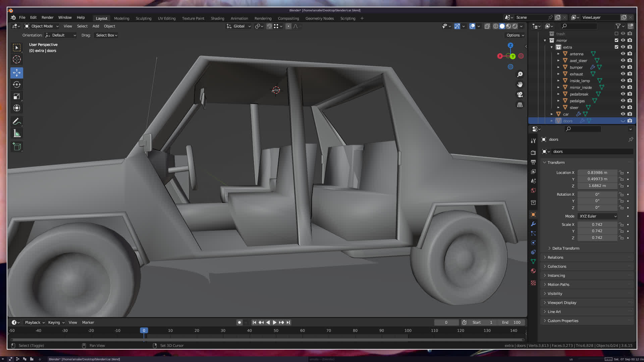Open the Render menu
This screenshot has width=644, height=362.
pos(47,17)
